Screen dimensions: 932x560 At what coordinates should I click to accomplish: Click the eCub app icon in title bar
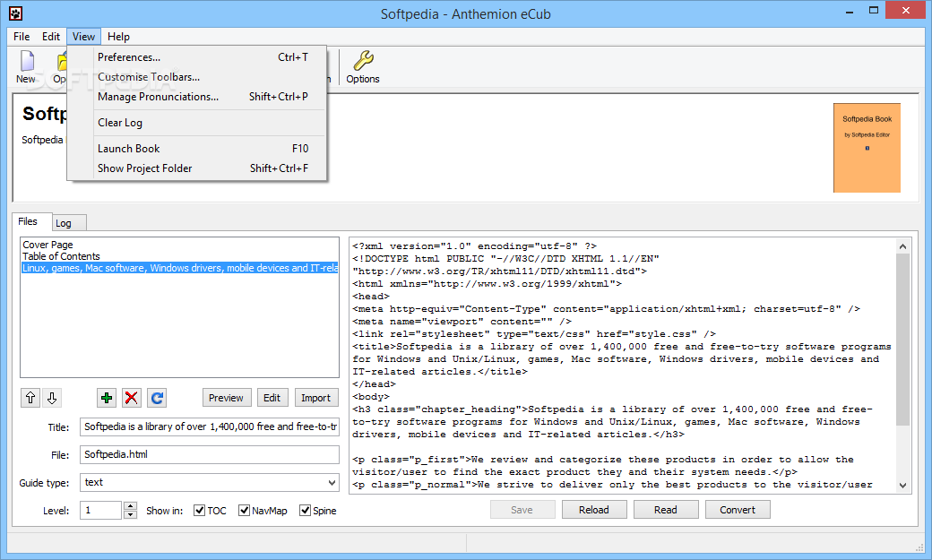click(x=15, y=13)
